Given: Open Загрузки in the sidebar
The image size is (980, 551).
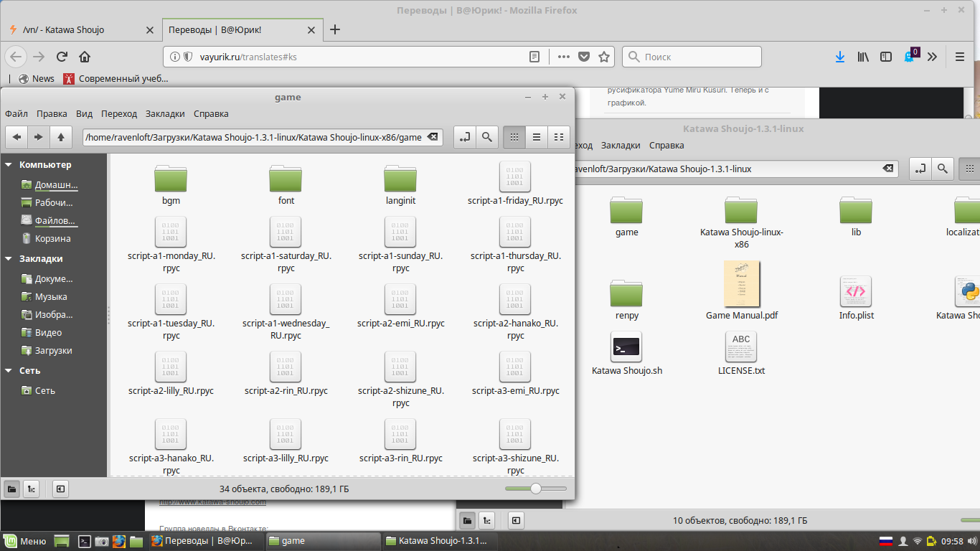Looking at the screenshot, I should 53,351.
